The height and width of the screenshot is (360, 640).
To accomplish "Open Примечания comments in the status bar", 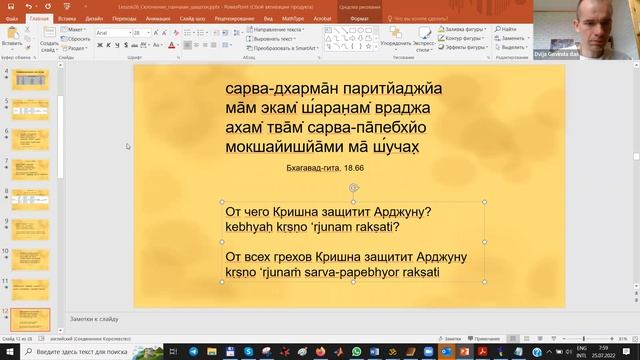I will click(484, 339).
